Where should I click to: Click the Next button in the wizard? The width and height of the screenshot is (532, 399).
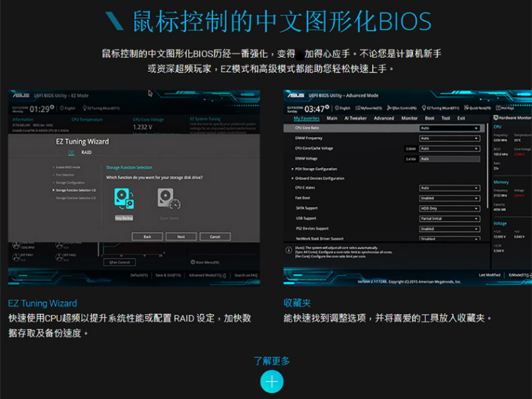(x=181, y=237)
